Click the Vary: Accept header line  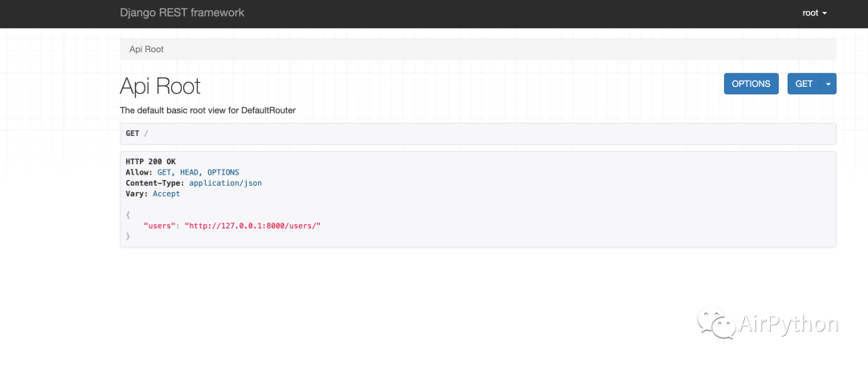[x=153, y=194]
